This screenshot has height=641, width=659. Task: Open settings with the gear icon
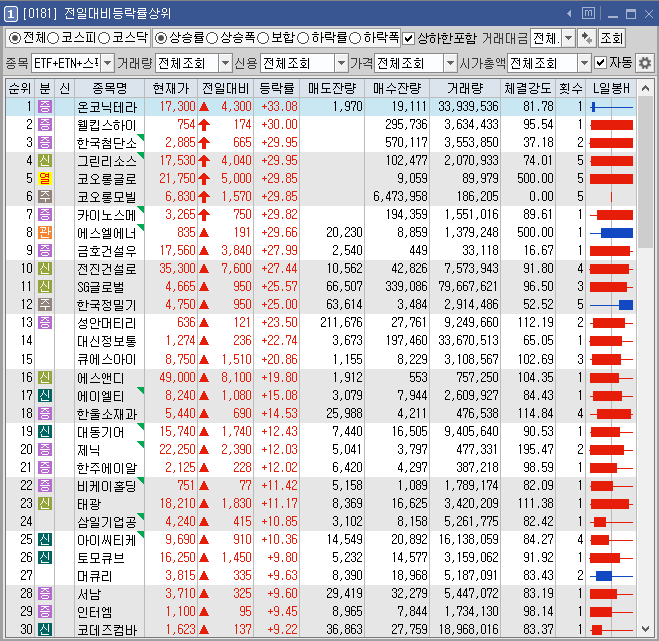pyautogui.click(x=644, y=63)
